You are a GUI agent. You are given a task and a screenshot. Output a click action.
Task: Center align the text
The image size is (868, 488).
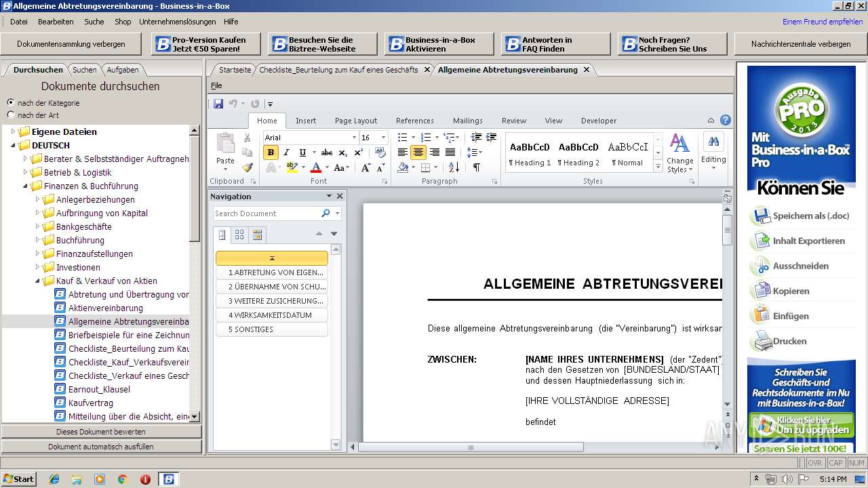click(x=418, y=152)
